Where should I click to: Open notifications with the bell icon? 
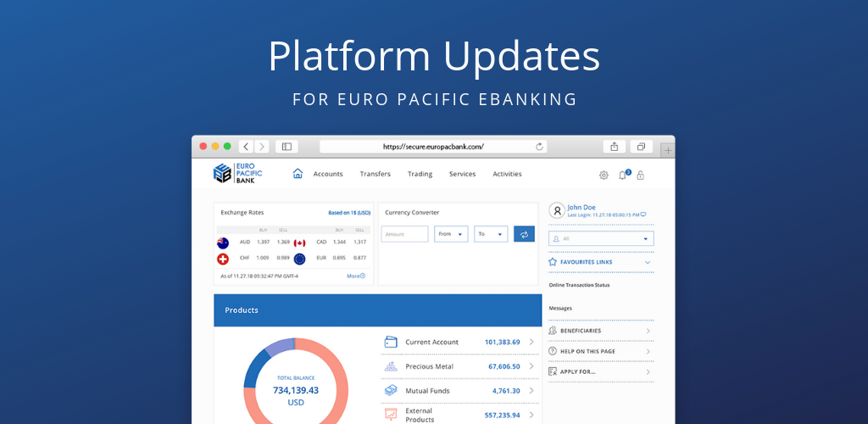pos(623,175)
